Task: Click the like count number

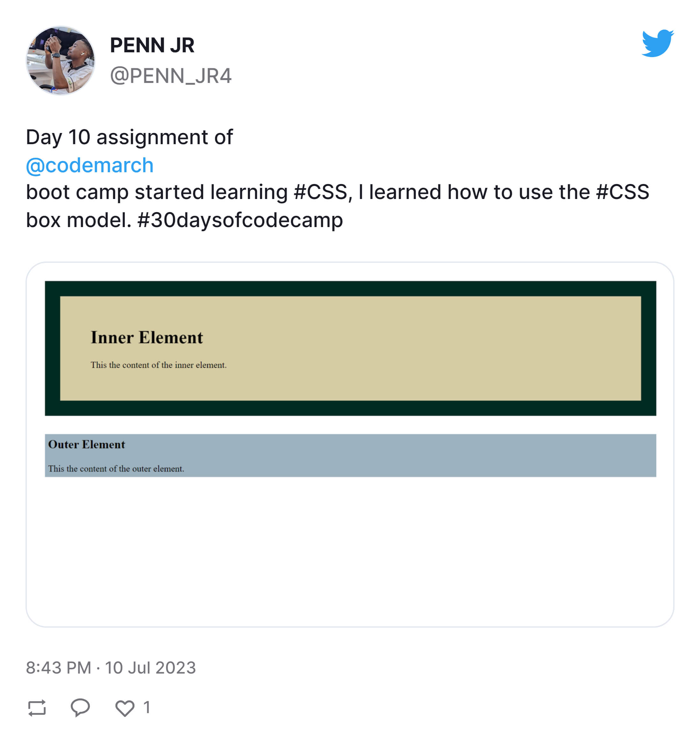Action: (x=147, y=707)
